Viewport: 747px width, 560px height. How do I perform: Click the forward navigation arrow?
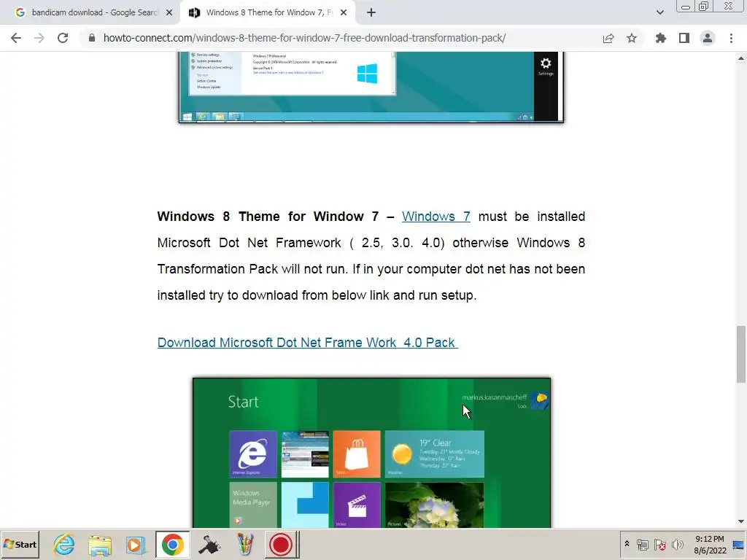coord(39,38)
